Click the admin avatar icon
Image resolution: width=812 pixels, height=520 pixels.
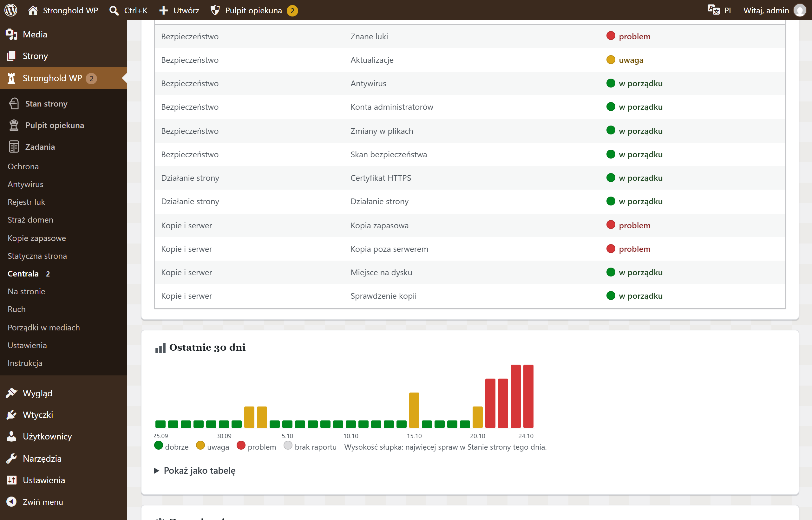(800, 10)
